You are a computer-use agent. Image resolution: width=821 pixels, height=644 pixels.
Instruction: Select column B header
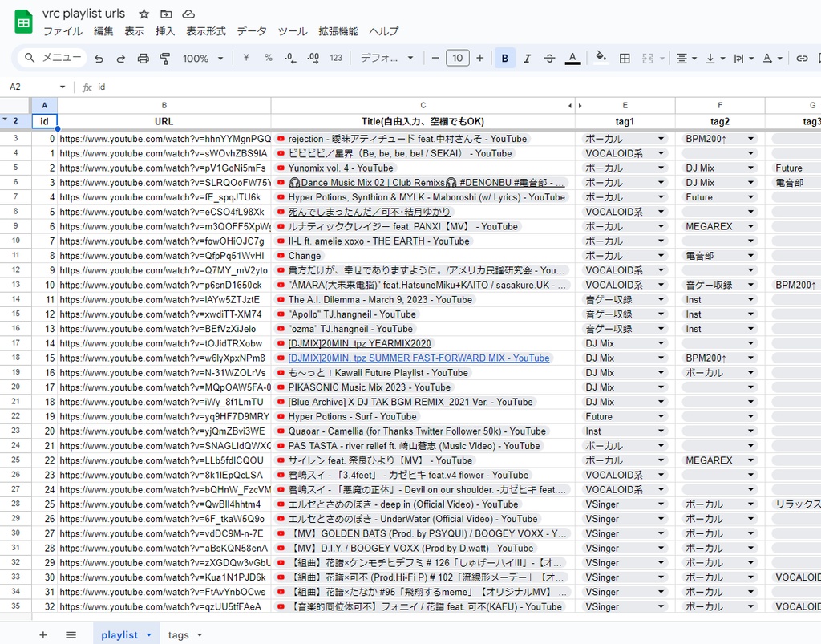[164, 105]
